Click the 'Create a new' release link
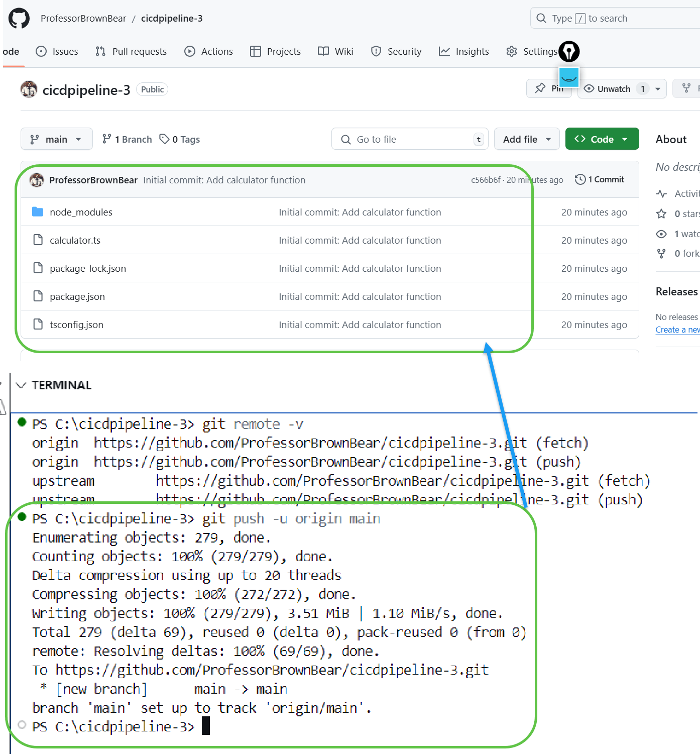 click(678, 330)
